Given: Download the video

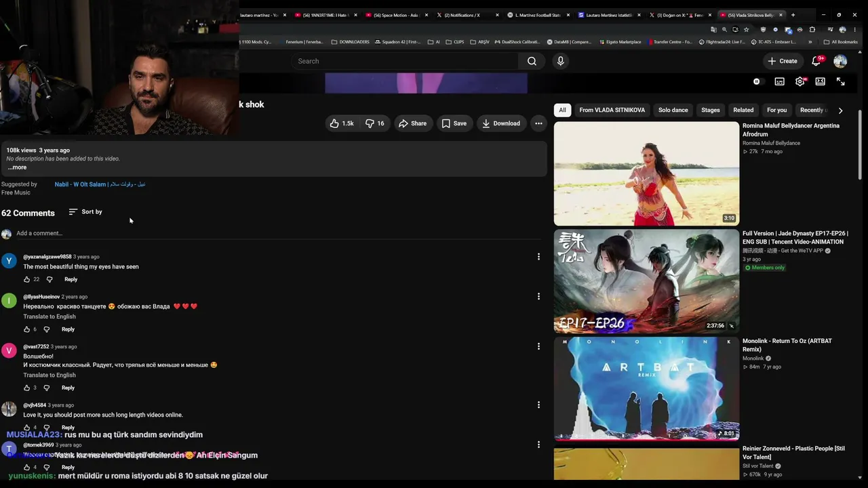Looking at the screenshot, I should coord(501,123).
